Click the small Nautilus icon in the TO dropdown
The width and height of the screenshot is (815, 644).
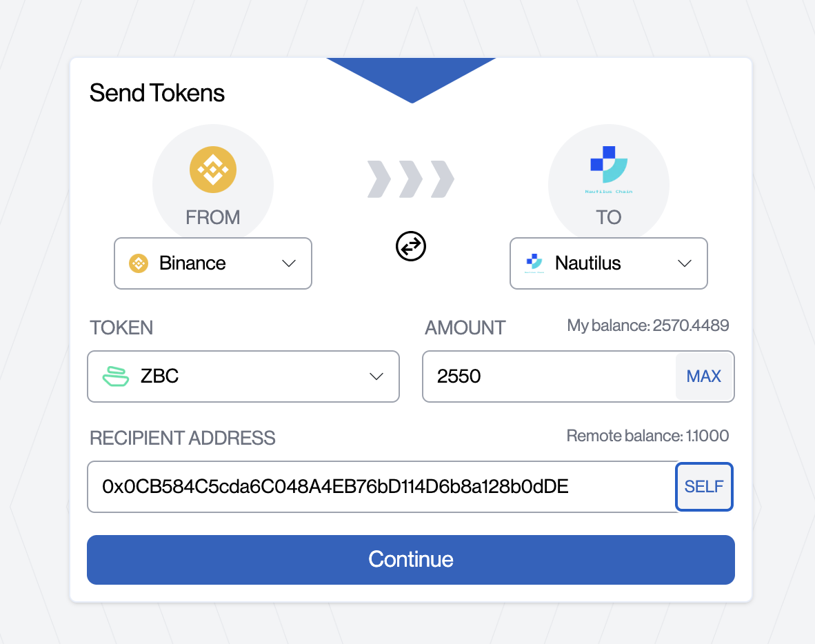[534, 263]
